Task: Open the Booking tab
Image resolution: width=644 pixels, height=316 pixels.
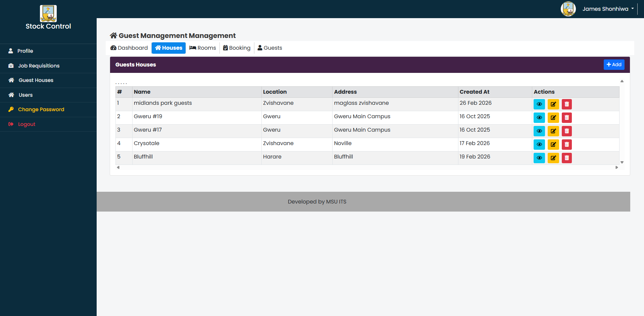Action: [x=237, y=48]
